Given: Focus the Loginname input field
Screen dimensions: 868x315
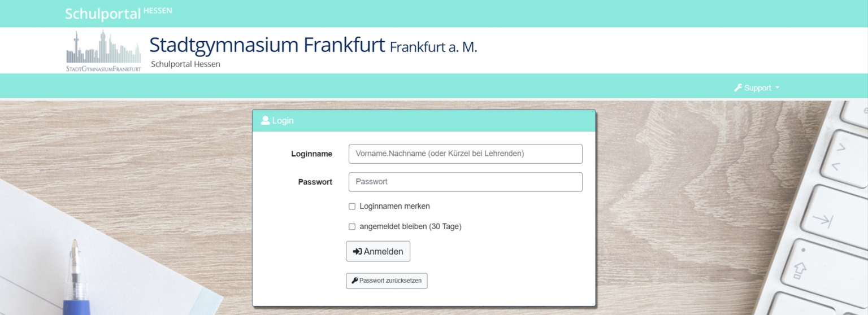Looking at the screenshot, I should click(465, 154).
